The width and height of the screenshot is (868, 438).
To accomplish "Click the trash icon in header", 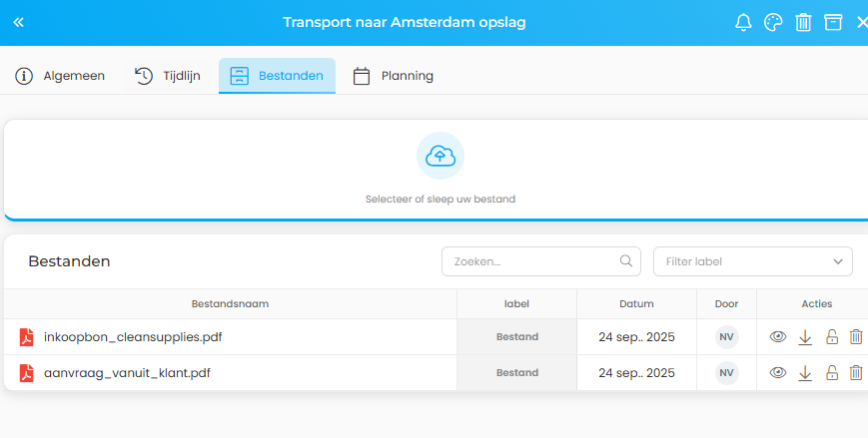I will point(803,22).
